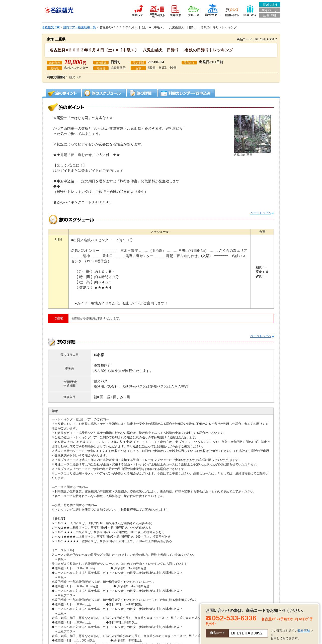Click the 旅のスケジュール clock heading icon
This screenshot has width=322, height=644.
53,220
